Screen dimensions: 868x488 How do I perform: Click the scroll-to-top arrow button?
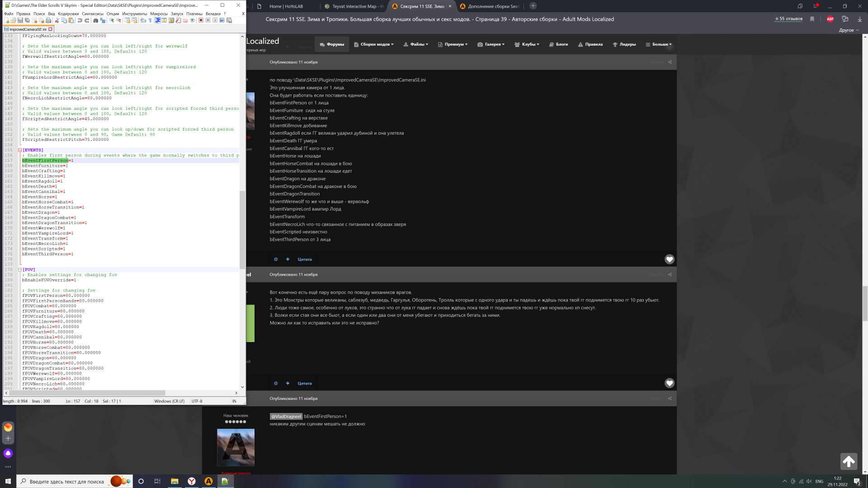click(x=849, y=461)
